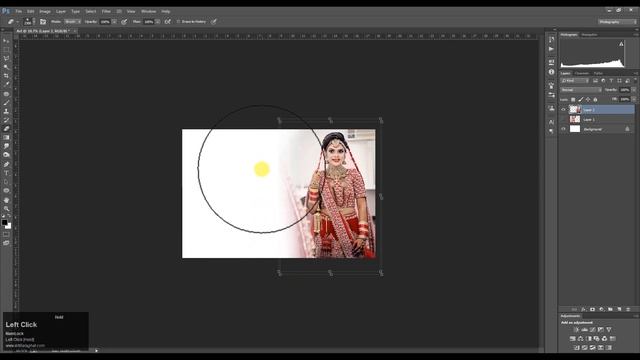This screenshot has height=360, width=640.
Task: Select the Zoom tool
Action: tap(6, 209)
